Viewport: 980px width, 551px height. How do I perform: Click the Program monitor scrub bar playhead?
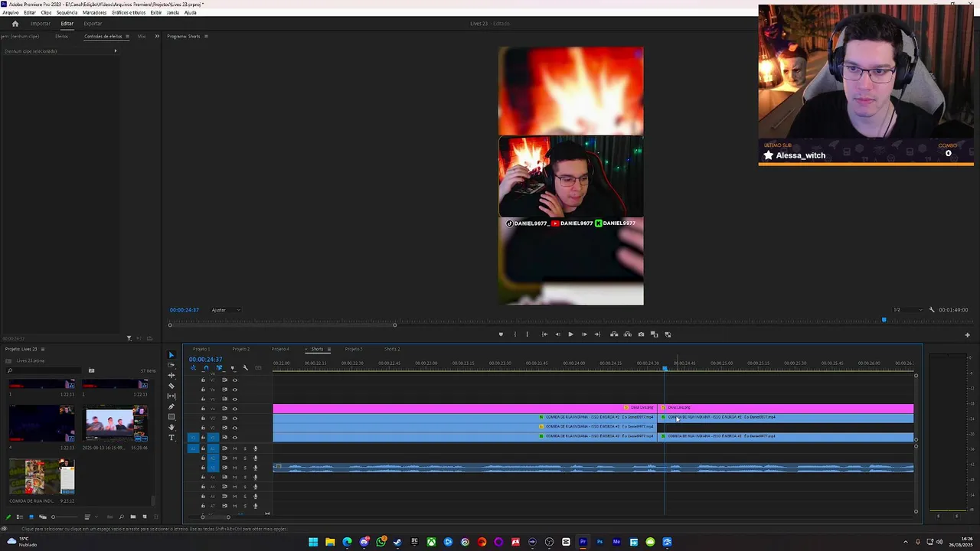pos(884,320)
